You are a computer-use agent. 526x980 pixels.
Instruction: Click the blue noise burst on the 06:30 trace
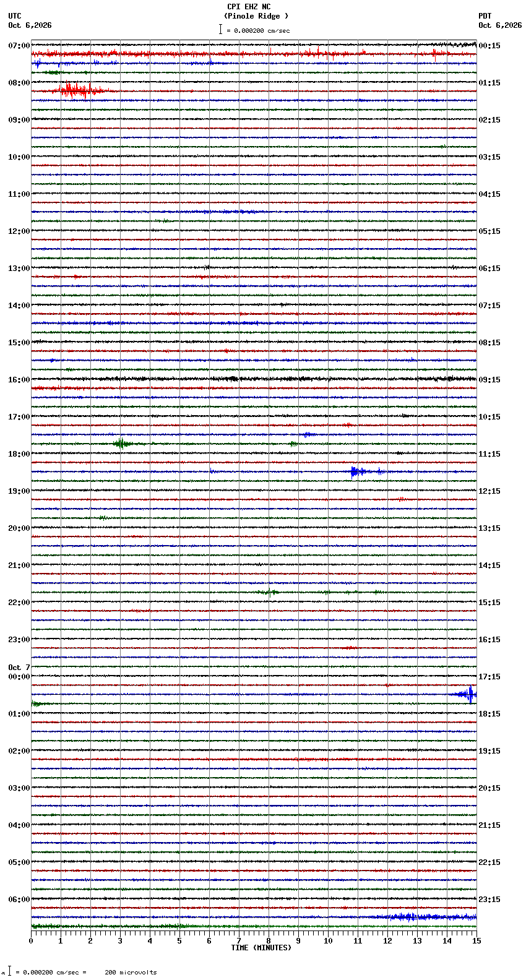pos(424,917)
